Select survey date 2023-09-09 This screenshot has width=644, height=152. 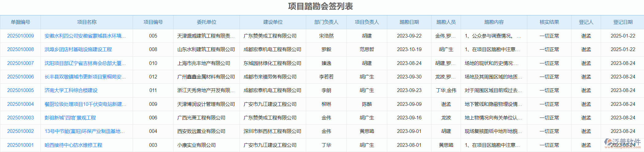point(409,104)
